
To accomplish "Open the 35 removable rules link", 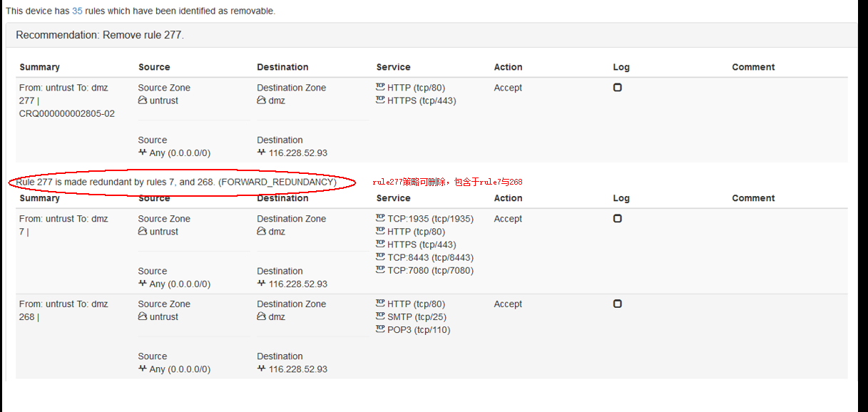I will 77,11.
